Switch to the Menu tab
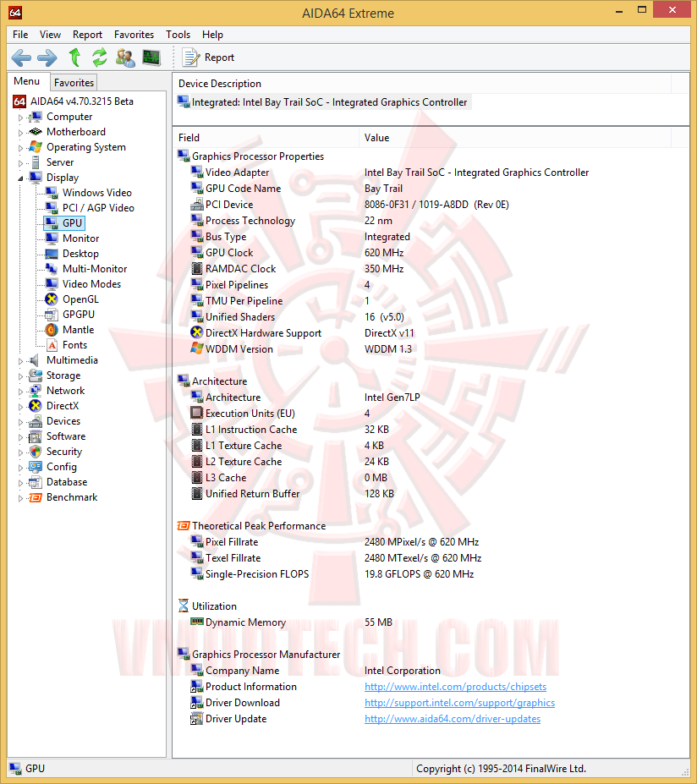The image size is (697, 784). click(27, 81)
